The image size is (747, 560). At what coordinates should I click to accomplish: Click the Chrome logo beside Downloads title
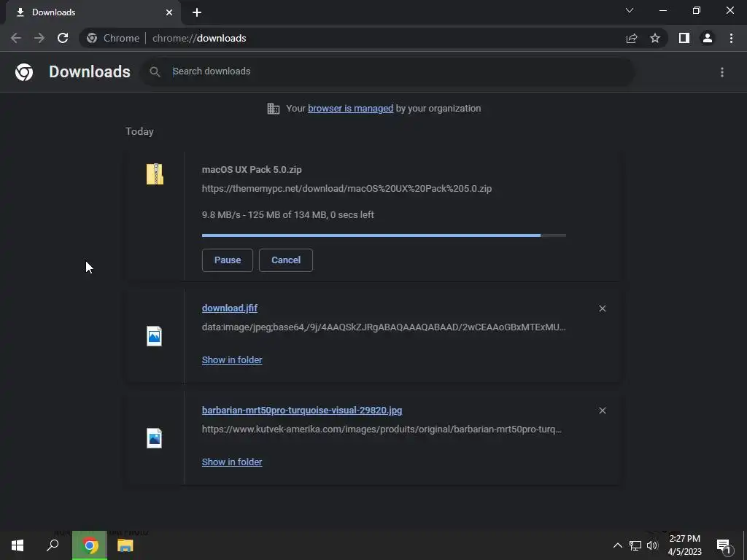pos(24,72)
